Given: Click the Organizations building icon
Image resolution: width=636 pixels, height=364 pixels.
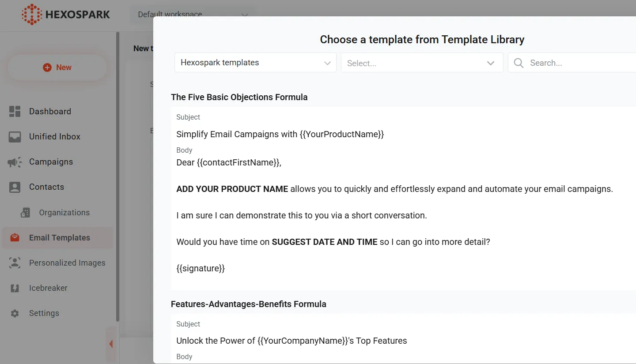Looking at the screenshot, I should click(x=25, y=213).
